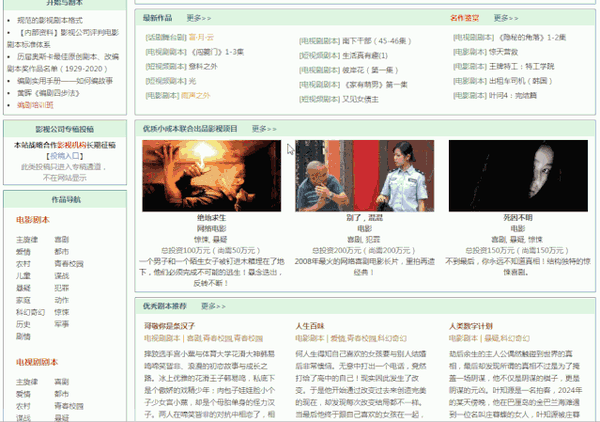Open the short video script 又见女债主
Screen dimensions: 600x422
360,99
